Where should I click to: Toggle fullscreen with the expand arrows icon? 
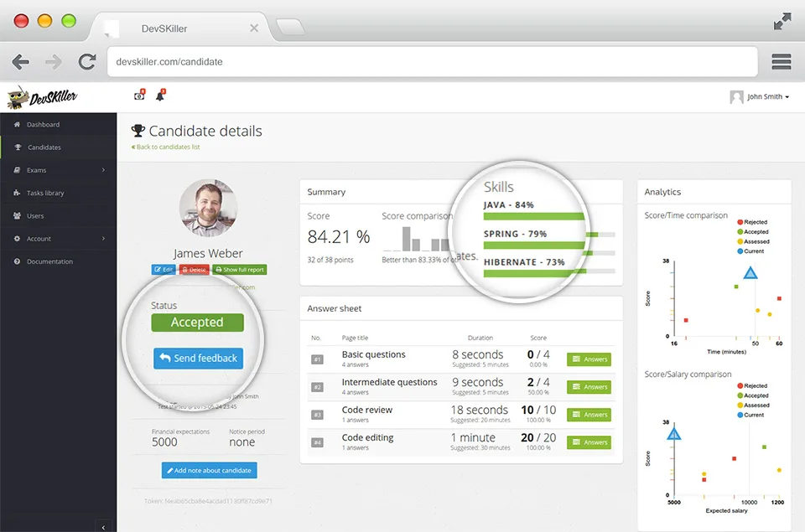tap(782, 22)
